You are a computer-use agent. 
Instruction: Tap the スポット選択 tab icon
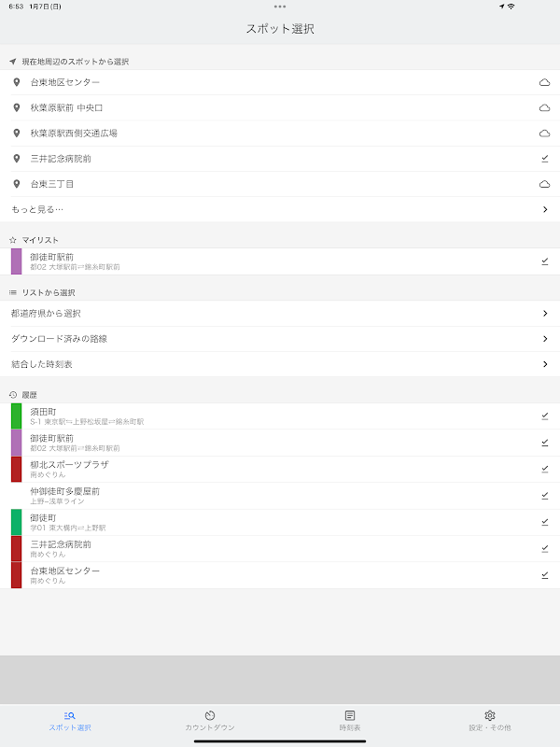click(x=70, y=715)
